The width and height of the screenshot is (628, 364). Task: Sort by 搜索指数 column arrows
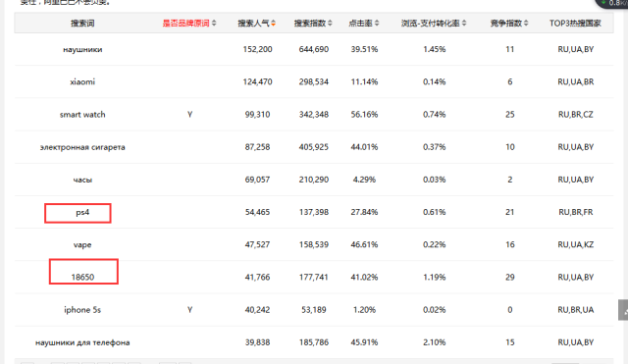pyautogui.click(x=330, y=24)
